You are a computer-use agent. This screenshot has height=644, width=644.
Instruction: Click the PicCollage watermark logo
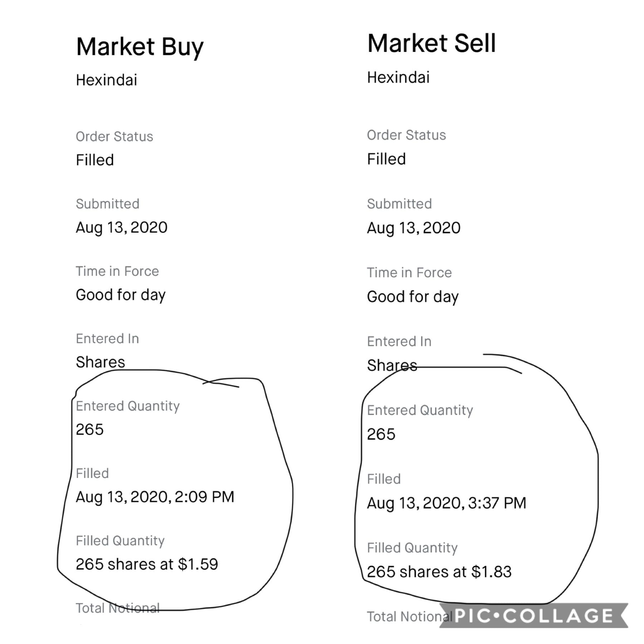(x=533, y=615)
